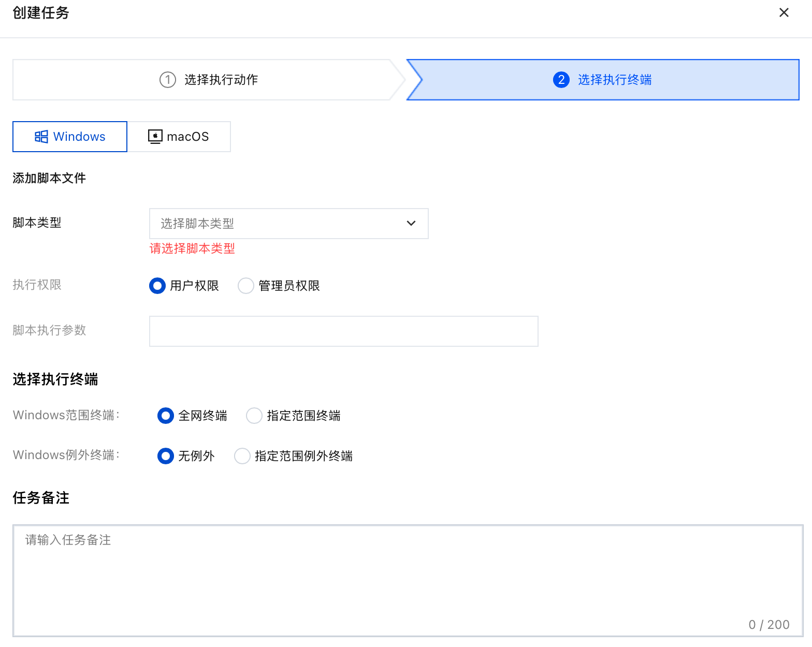Viewport: 812px width, 647px height.
Task: Choose 指定范围终端 radio option
Action: point(254,416)
